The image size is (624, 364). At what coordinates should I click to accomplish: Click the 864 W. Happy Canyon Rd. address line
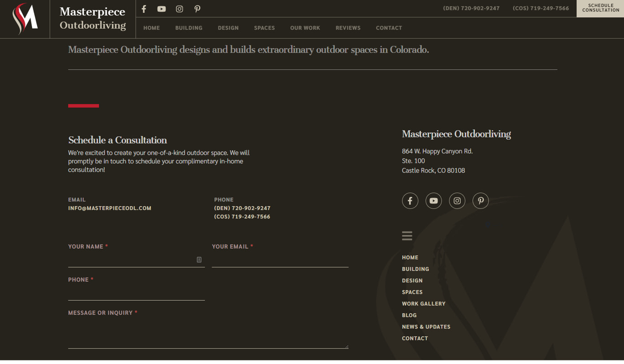[x=437, y=151]
